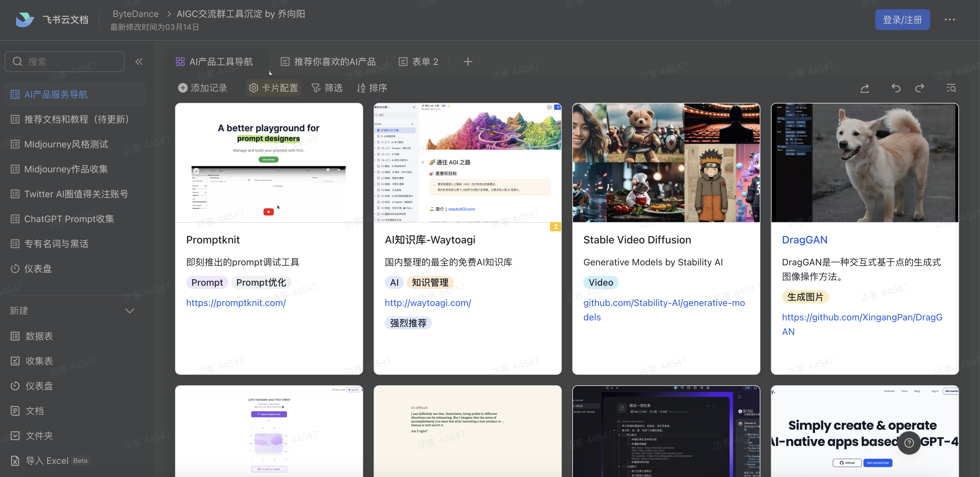980x477 pixels.
Task: Open ByteDance breadcrumb link
Action: tap(135, 14)
